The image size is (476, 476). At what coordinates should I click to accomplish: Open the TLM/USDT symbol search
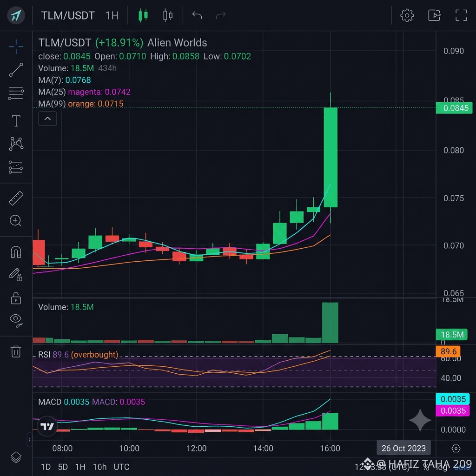coord(68,15)
